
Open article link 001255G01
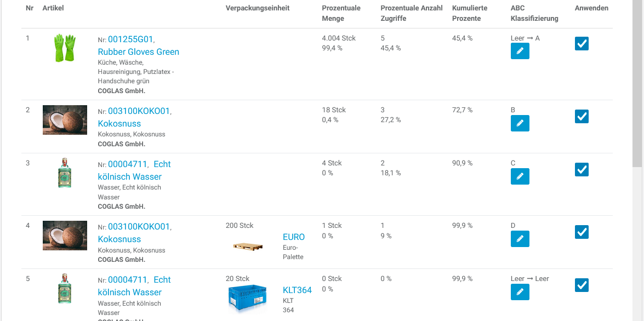(x=130, y=39)
